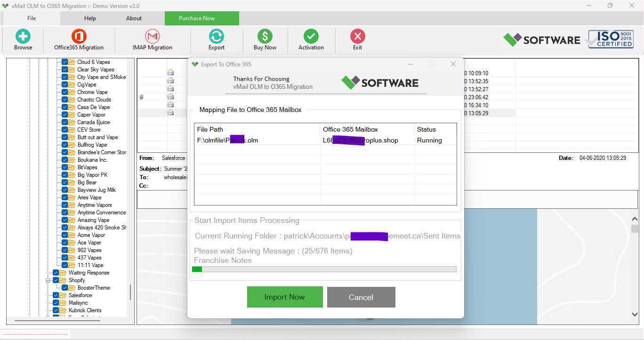The width and height of the screenshot is (644, 340).
Task: Click the Status column header
Action: [435, 129]
